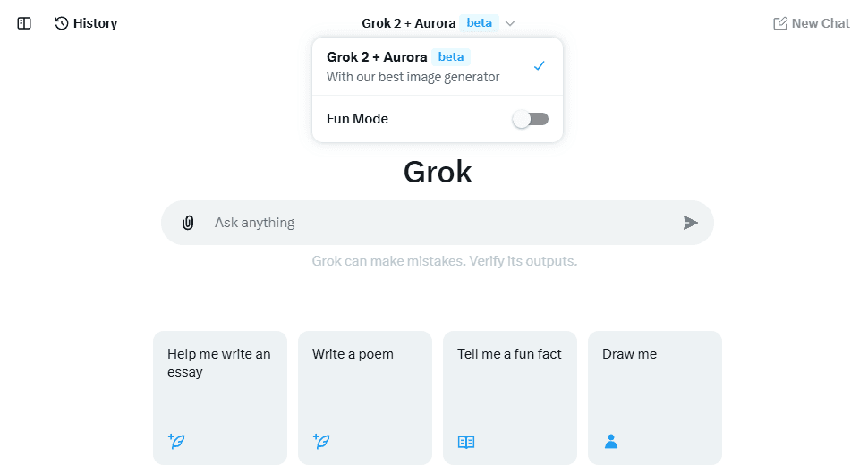The width and height of the screenshot is (868, 474).
Task: Click the checkmark beside Grok 2 + Aurora
Action: pos(539,66)
